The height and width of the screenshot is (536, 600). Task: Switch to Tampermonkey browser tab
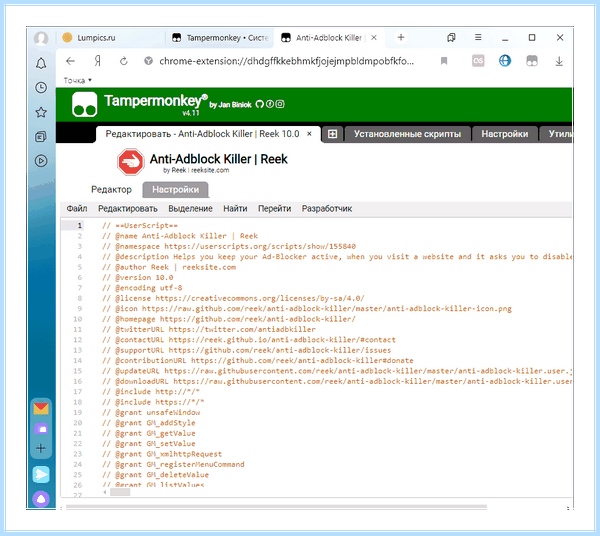[220, 38]
